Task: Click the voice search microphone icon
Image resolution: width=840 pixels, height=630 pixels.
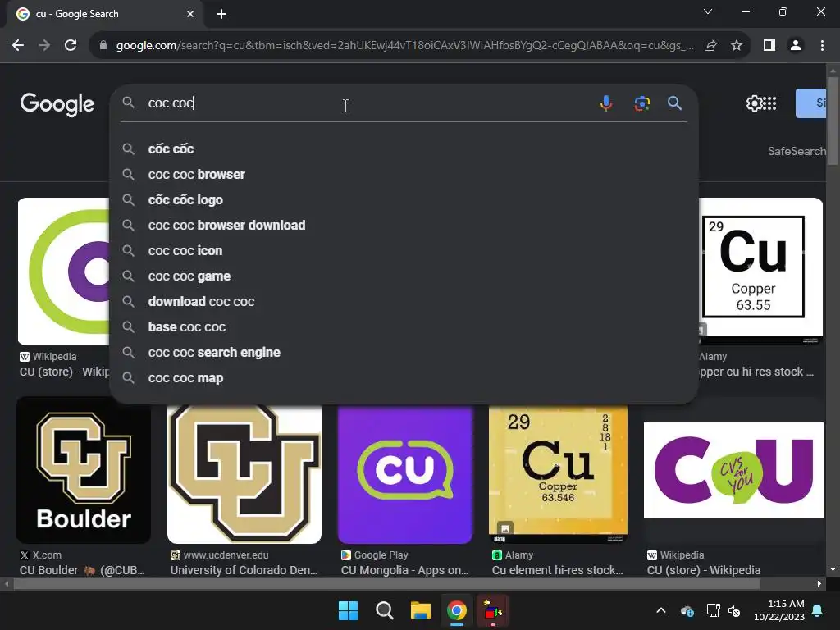Action: pos(606,103)
